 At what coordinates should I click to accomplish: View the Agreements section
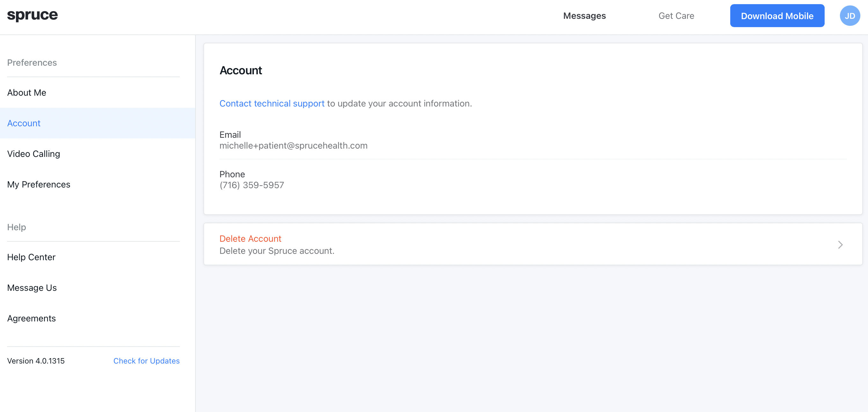[31, 318]
